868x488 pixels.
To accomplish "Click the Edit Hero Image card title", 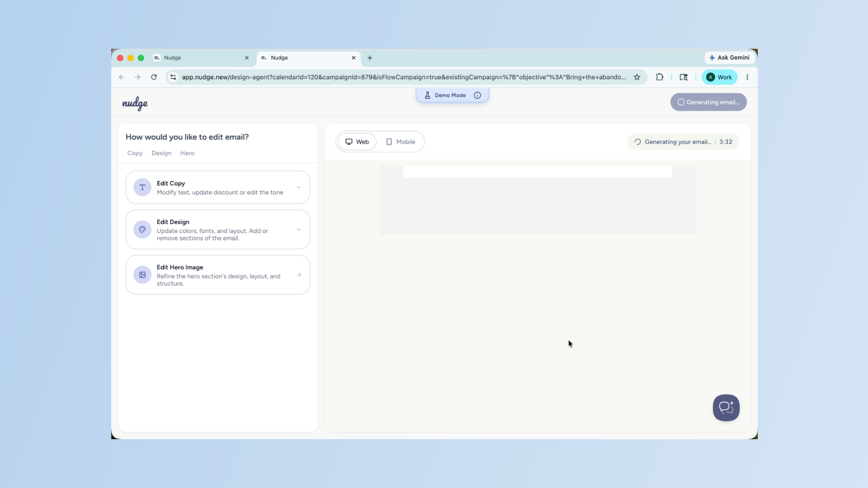I will point(180,267).
